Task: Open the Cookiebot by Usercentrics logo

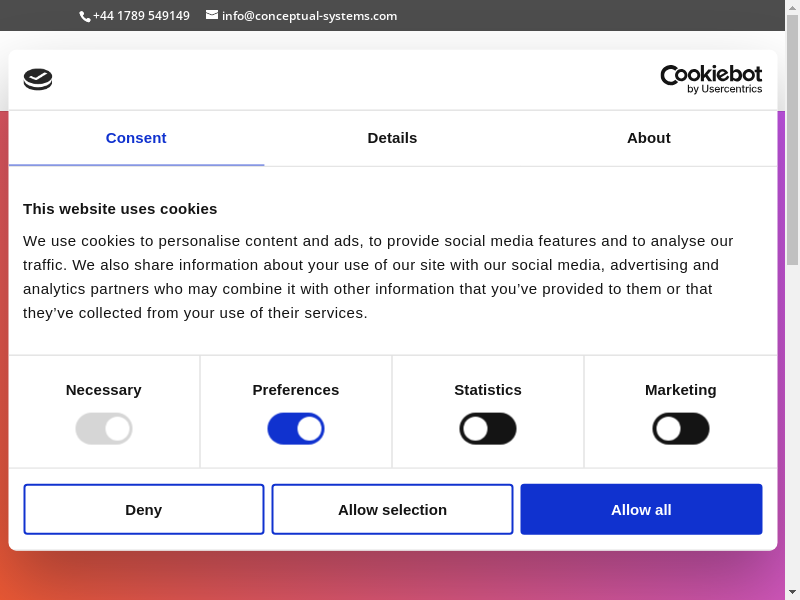Action: tap(711, 79)
